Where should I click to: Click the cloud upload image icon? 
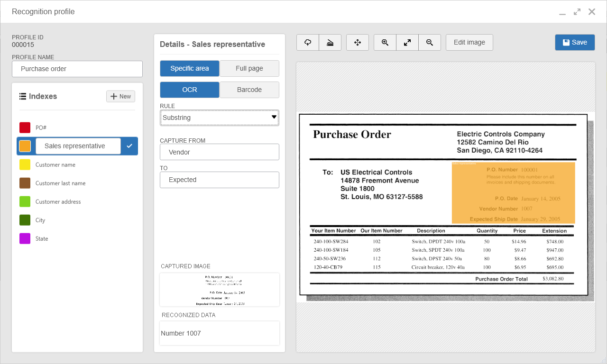[x=308, y=42]
